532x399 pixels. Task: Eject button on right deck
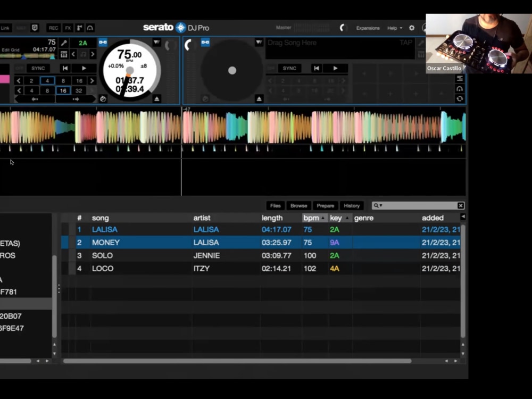259,99
